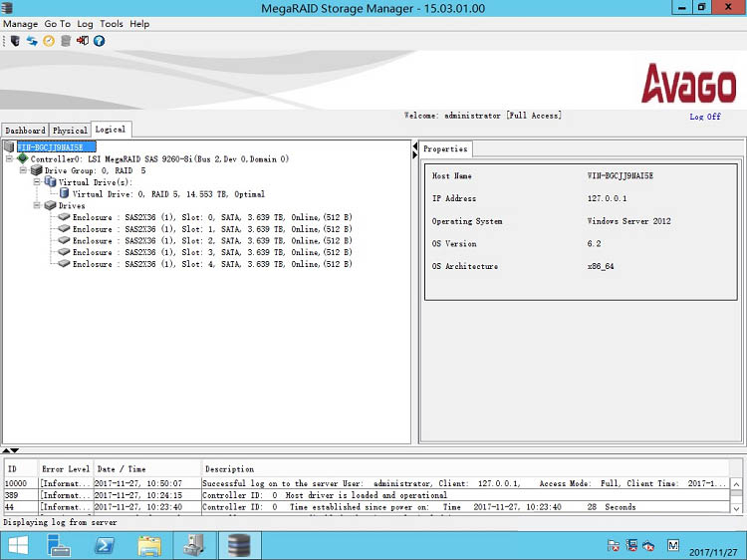This screenshot has height=560, width=747.
Task: Select log entry with ID 389
Action: point(367,495)
